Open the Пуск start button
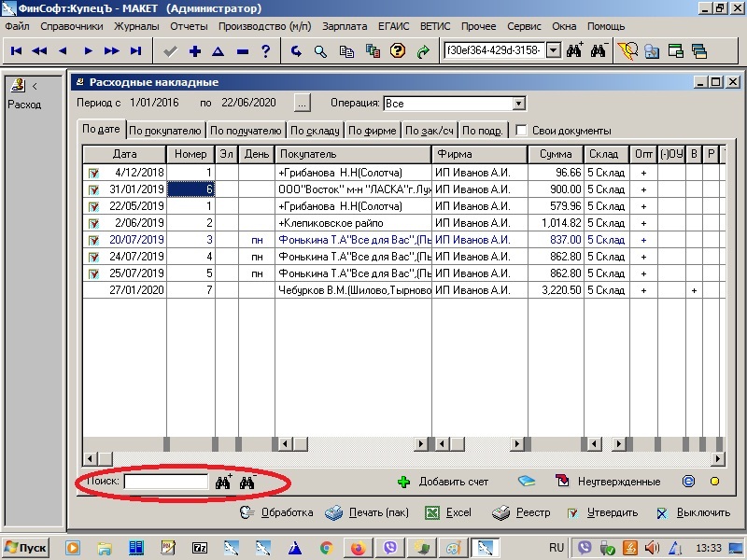The width and height of the screenshot is (747, 560). [25, 548]
